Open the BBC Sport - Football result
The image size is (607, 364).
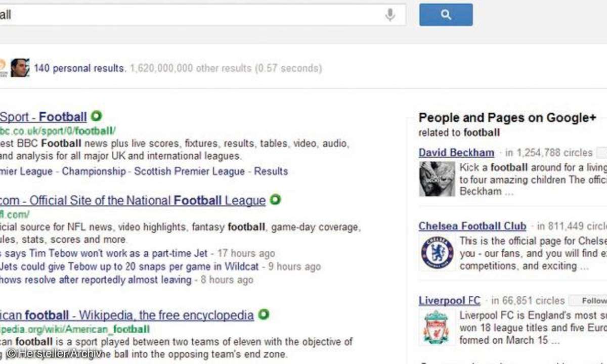click(x=43, y=117)
